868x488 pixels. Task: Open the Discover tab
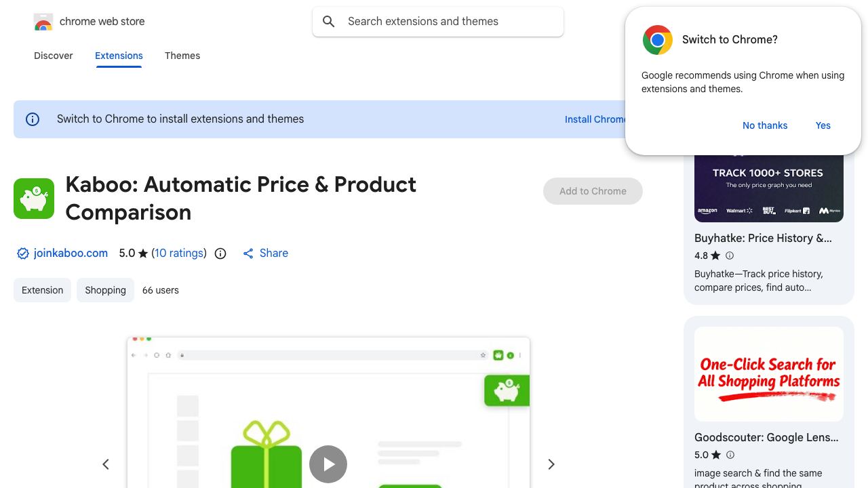54,56
